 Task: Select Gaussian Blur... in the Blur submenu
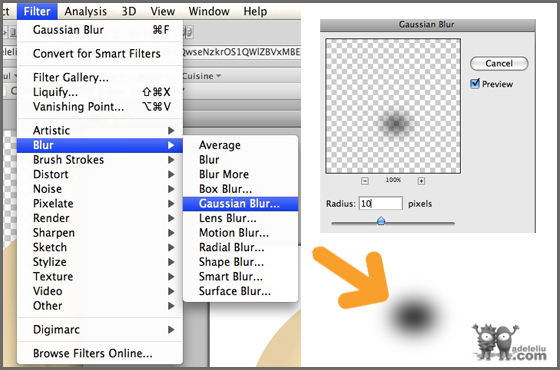coord(240,204)
